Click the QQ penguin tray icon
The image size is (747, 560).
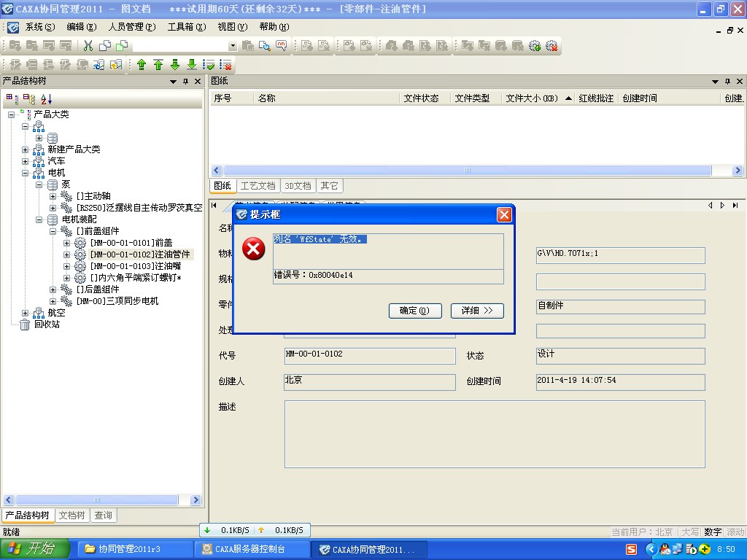click(x=665, y=549)
